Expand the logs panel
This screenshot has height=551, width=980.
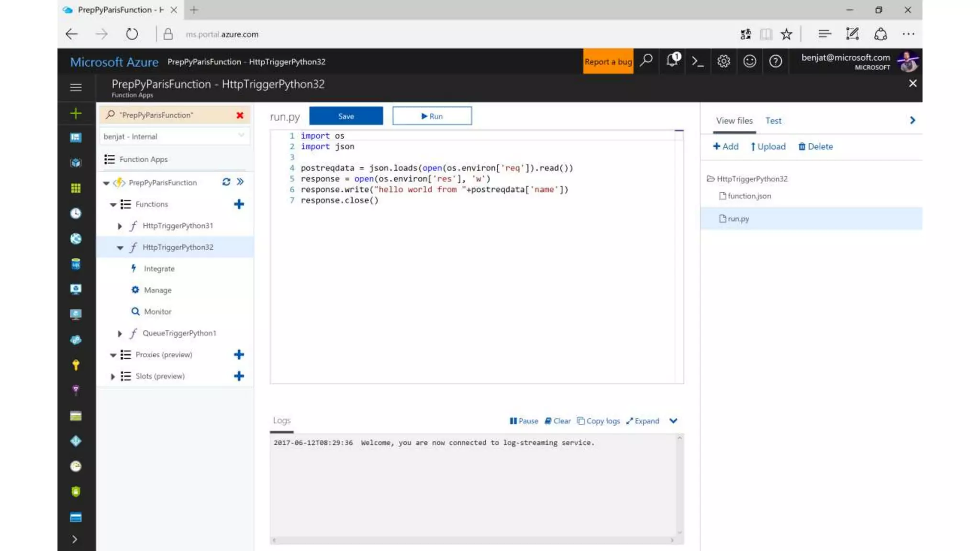pyautogui.click(x=643, y=421)
